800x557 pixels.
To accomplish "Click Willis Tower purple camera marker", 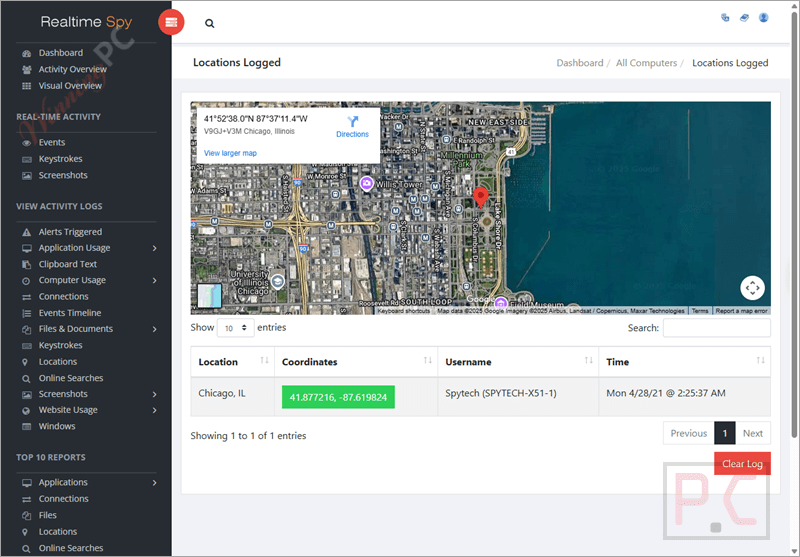I will coord(366,183).
